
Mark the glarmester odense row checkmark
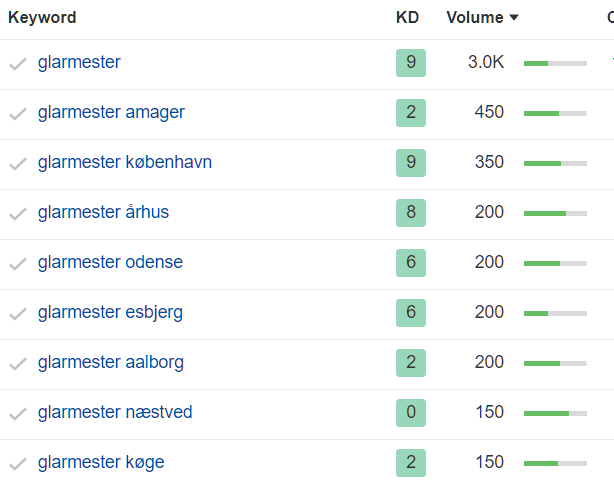coord(18,264)
